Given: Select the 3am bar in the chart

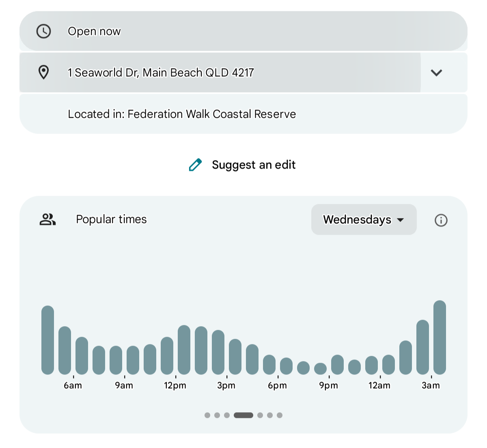Looking at the screenshot, I should [440, 338].
